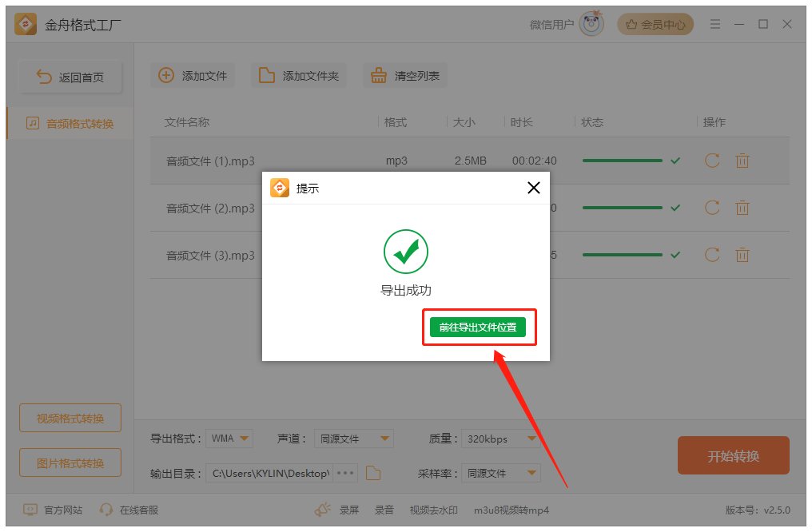Switch to 图片格式转换 image conversion tab
Viewport: 812px width, 532px height.
[x=70, y=463]
